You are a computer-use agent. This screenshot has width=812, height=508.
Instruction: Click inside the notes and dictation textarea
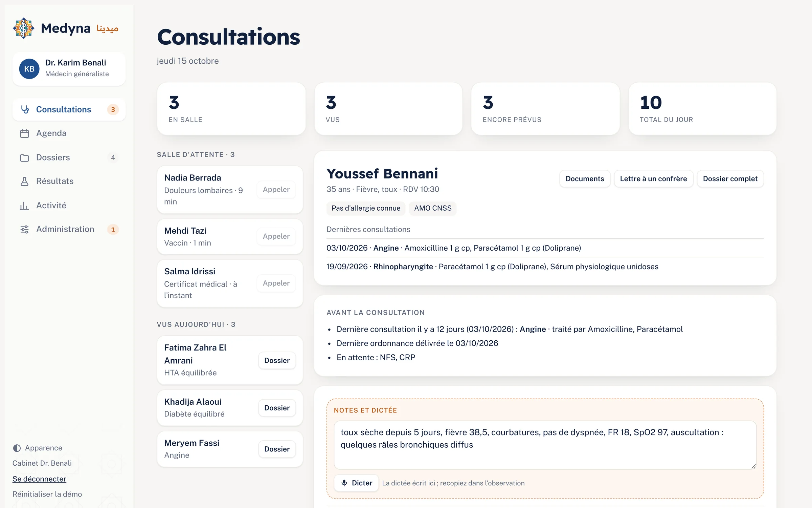[545, 445]
